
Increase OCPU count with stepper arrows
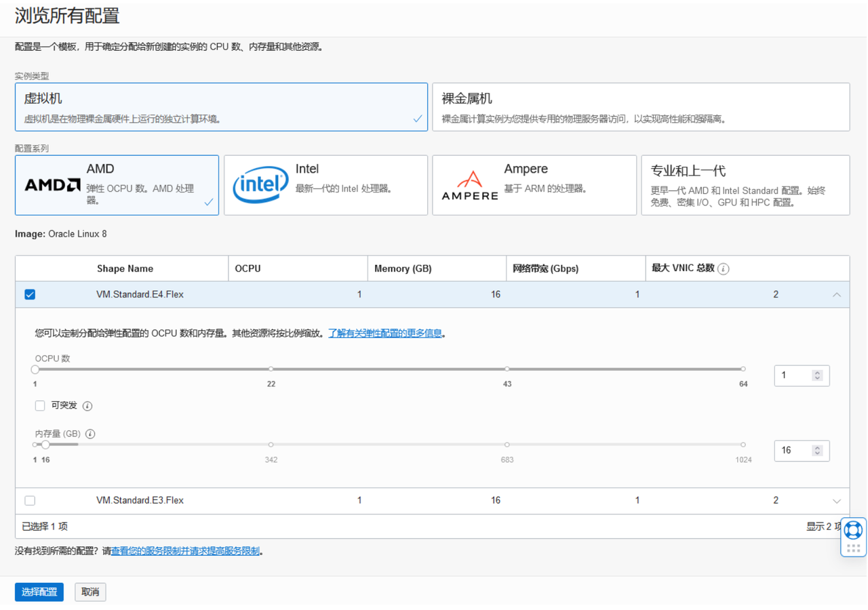tap(817, 375)
